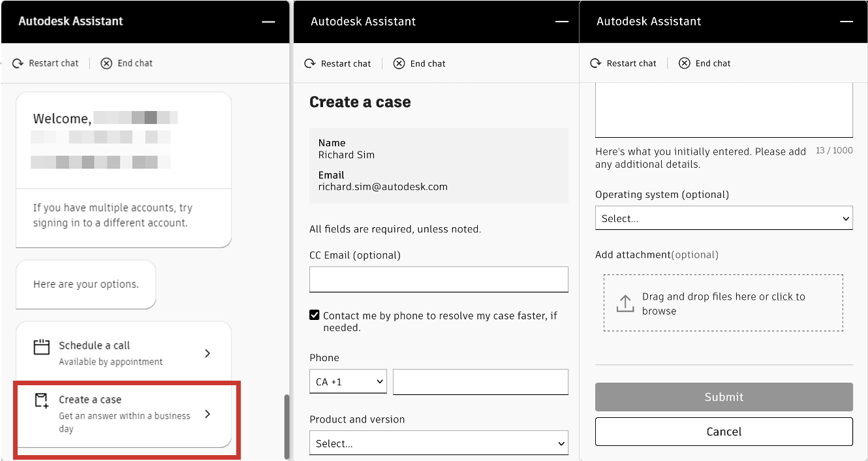The width and height of the screenshot is (868, 461).
Task: Click the Restart chat circular arrow icon in the left panel
Action: point(17,63)
